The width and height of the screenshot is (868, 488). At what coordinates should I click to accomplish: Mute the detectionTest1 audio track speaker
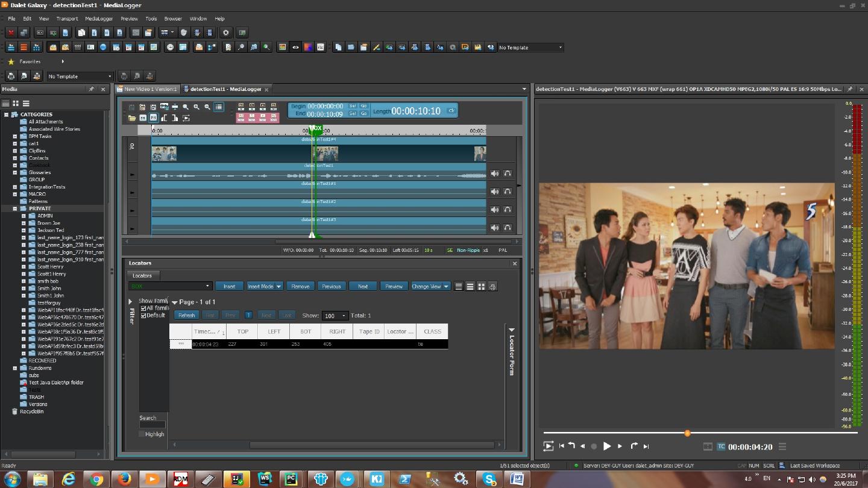coord(495,174)
